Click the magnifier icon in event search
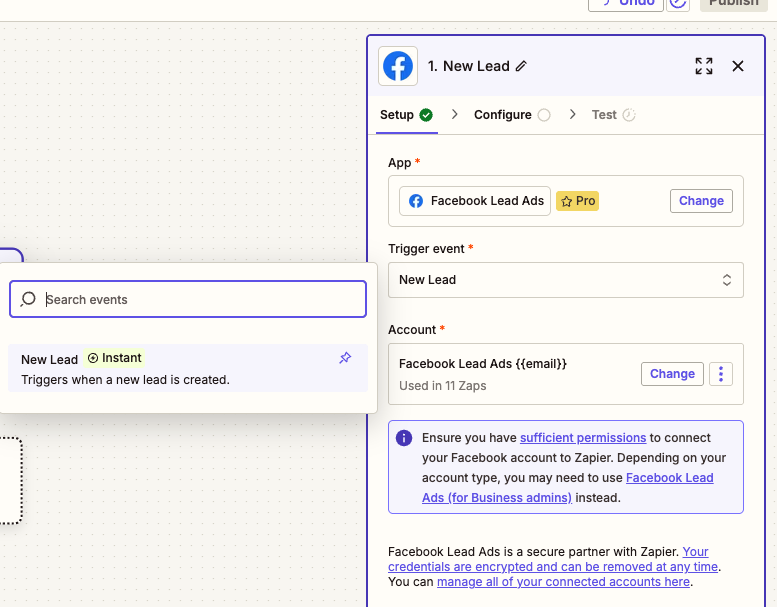 pyautogui.click(x=28, y=299)
